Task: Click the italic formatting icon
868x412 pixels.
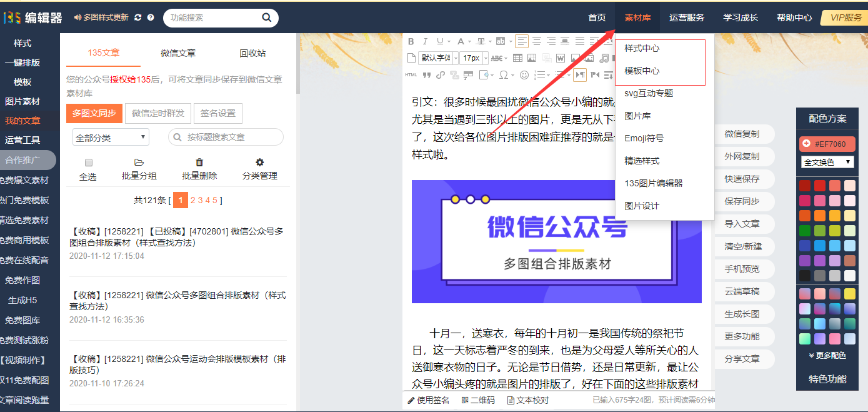Action: pyautogui.click(x=425, y=42)
